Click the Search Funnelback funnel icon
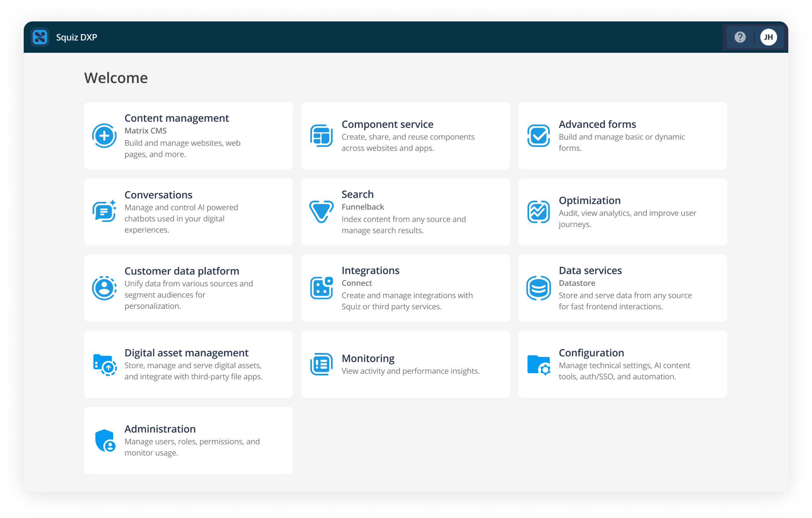812x518 pixels. [x=321, y=212]
